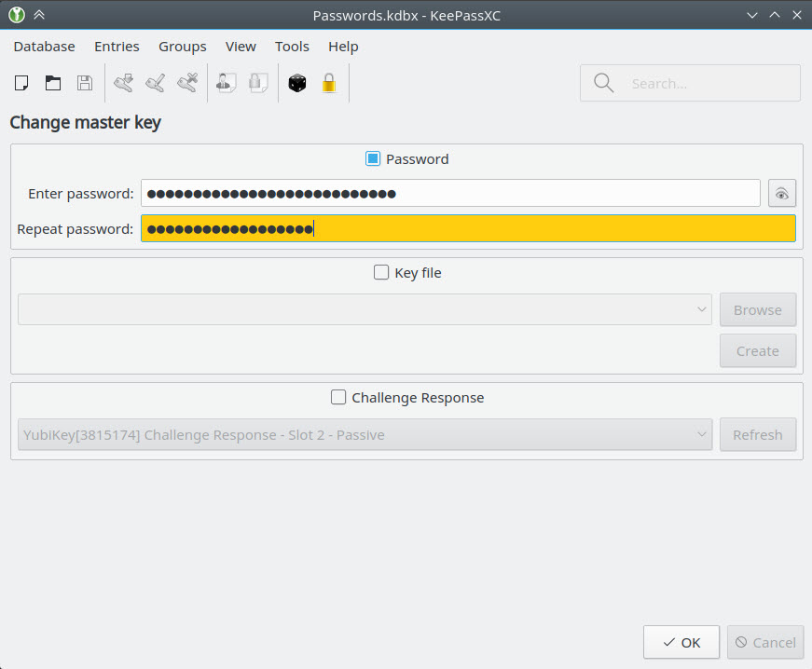Click the Refresh button for YubiKey
The height and width of the screenshot is (669, 812).
[758, 434]
